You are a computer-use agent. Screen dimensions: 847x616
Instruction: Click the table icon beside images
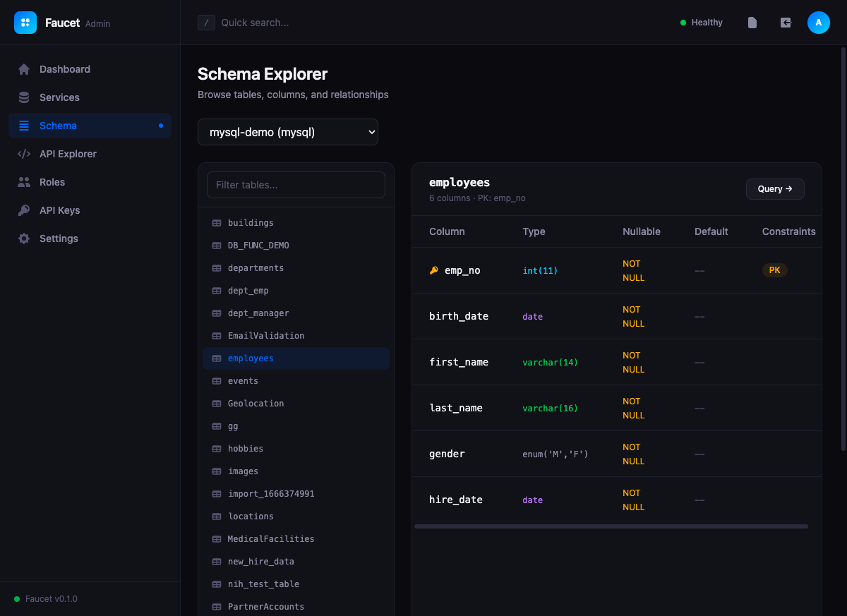pyautogui.click(x=217, y=471)
